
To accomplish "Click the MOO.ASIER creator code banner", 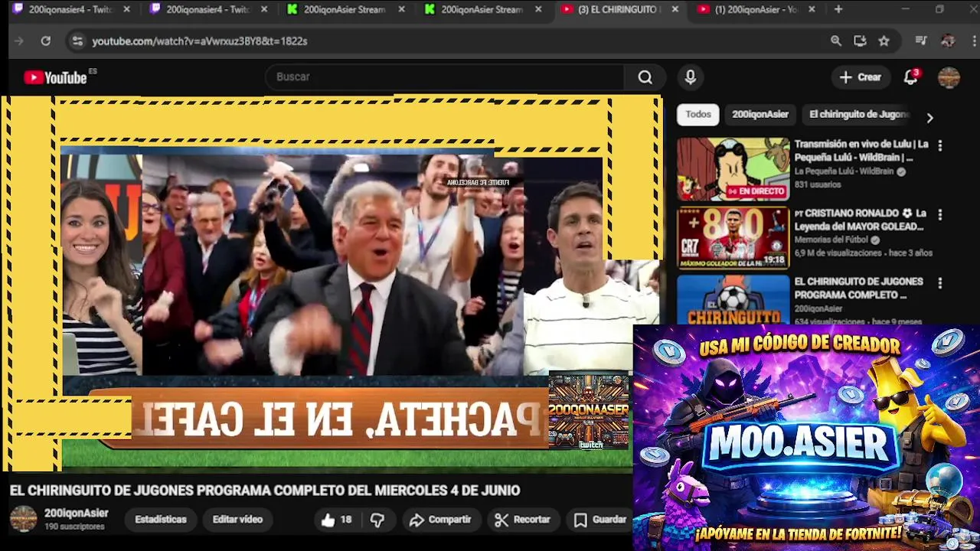I will [x=806, y=438].
